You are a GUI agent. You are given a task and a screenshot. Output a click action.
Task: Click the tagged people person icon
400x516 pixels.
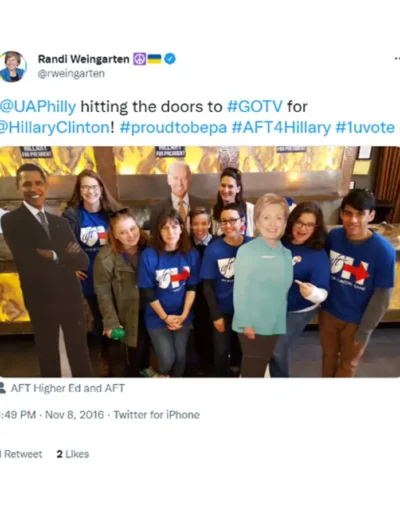pyautogui.click(x=3, y=388)
